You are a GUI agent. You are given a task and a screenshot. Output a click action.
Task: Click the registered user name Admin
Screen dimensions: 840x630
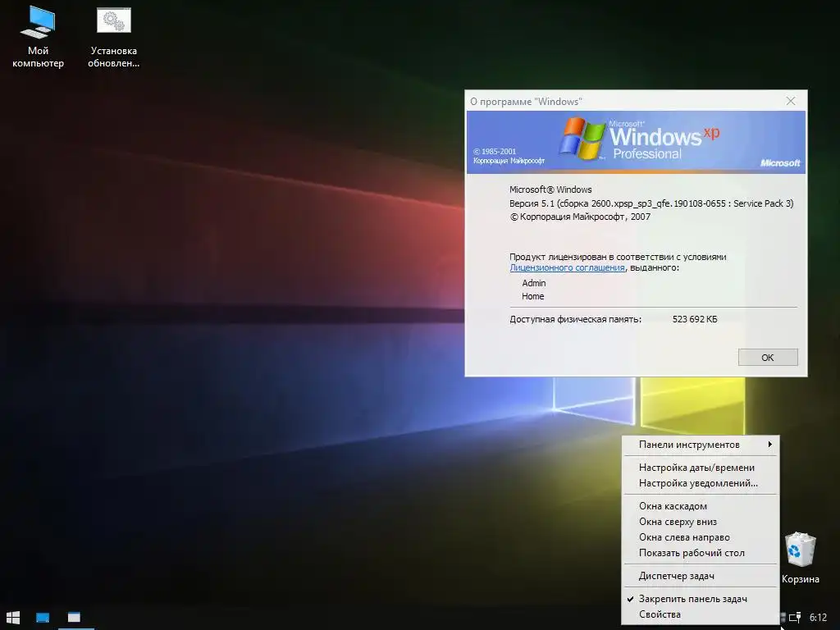[534, 283]
